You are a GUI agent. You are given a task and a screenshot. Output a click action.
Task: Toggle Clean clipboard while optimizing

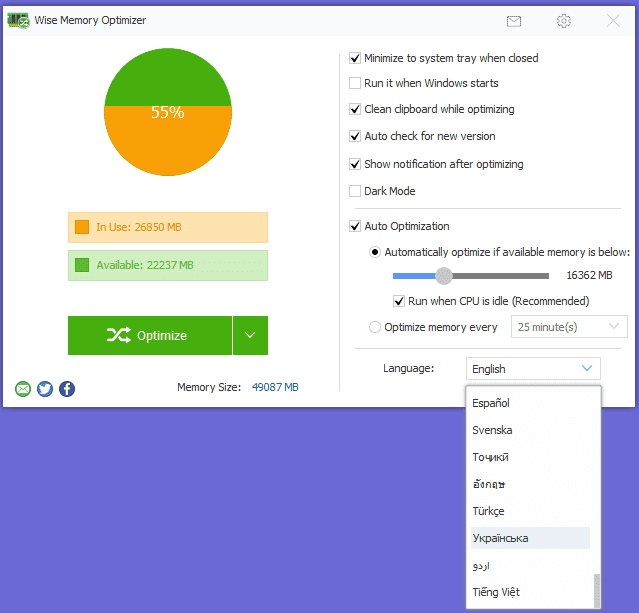pyautogui.click(x=355, y=109)
